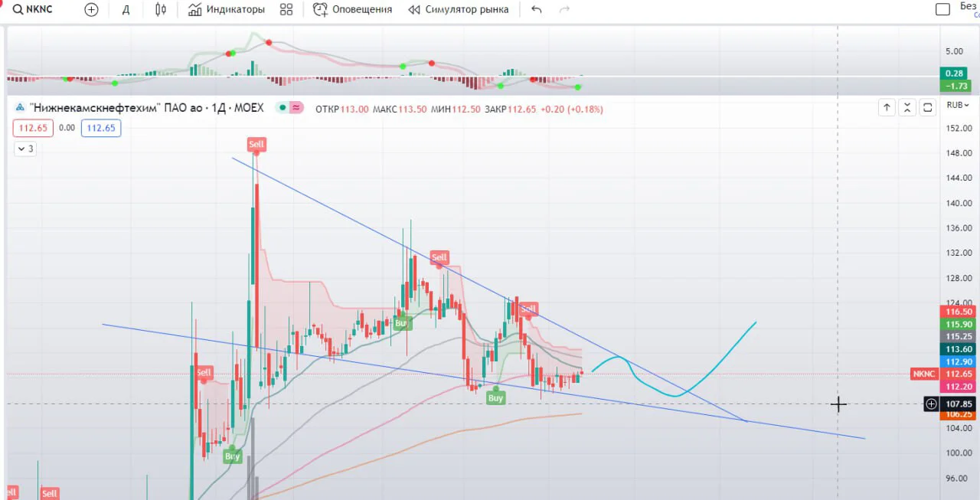Maximize the main price pane
The height and width of the screenshot is (500, 980).
(928, 107)
